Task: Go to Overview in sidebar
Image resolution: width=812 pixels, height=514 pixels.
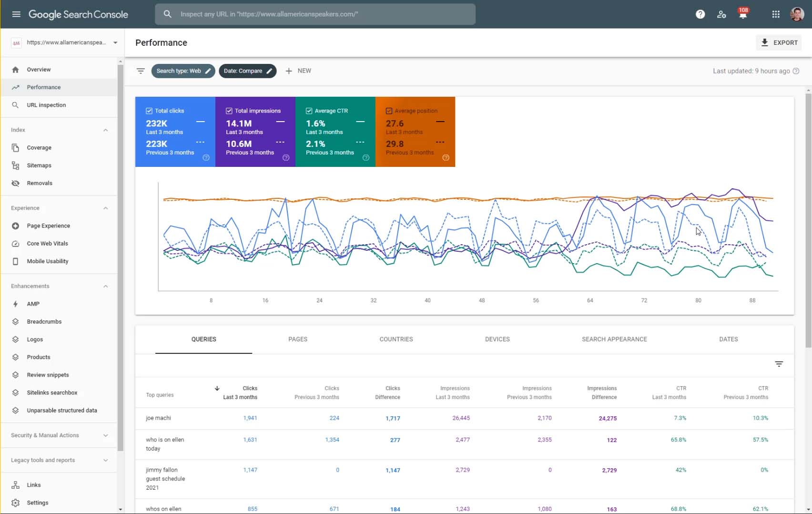Action: (59, 70)
